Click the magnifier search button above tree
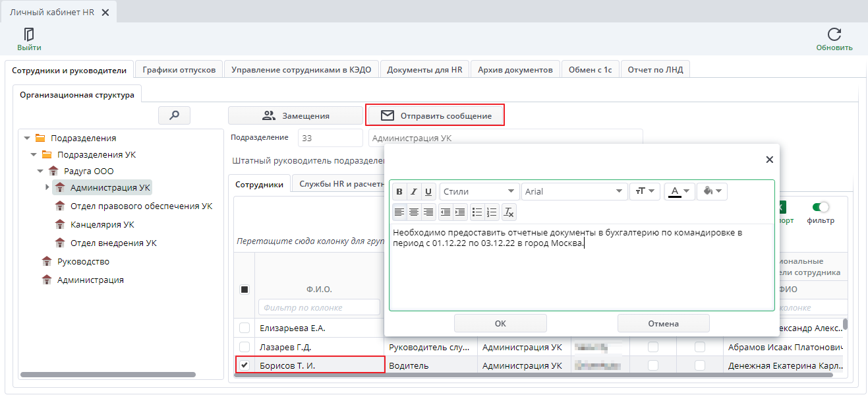 175,115
